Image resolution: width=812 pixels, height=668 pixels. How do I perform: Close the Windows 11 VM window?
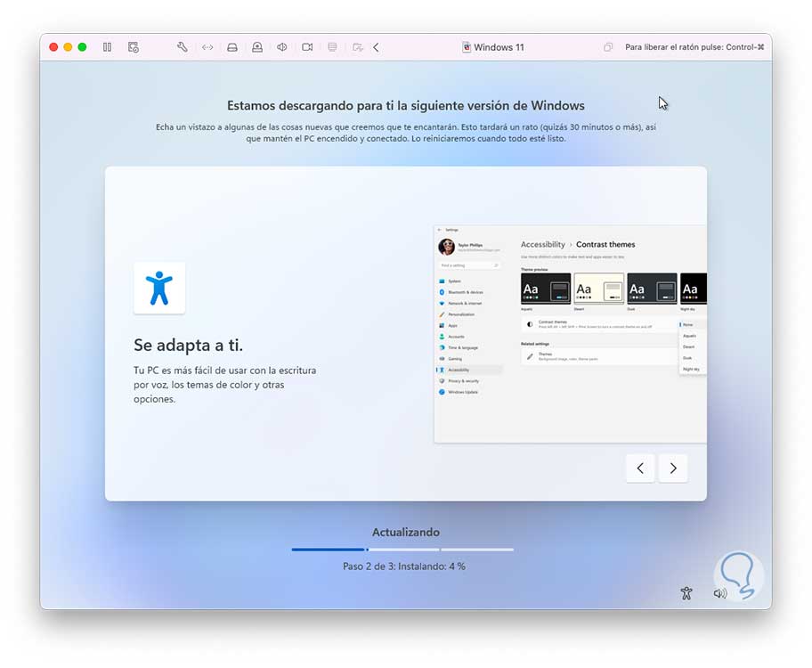click(53, 47)
